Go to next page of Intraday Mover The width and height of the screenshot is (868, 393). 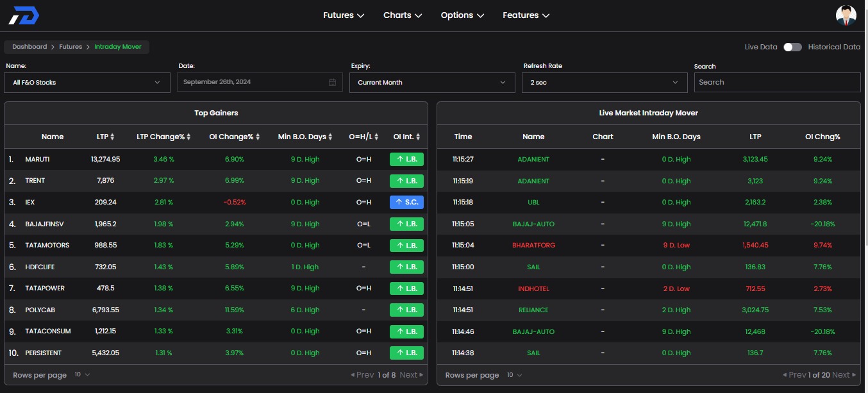(844, 375)
